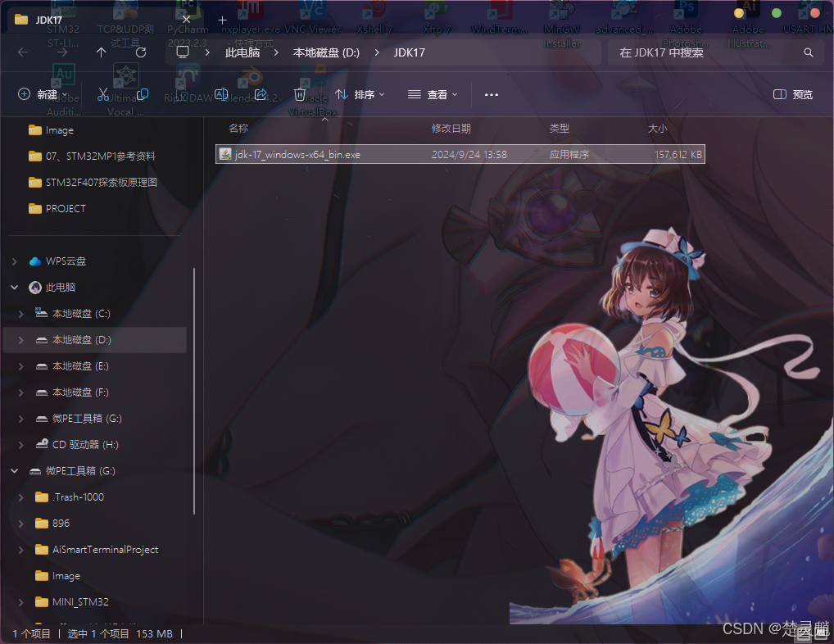Add a new Explorer tab

pos(222,20)
